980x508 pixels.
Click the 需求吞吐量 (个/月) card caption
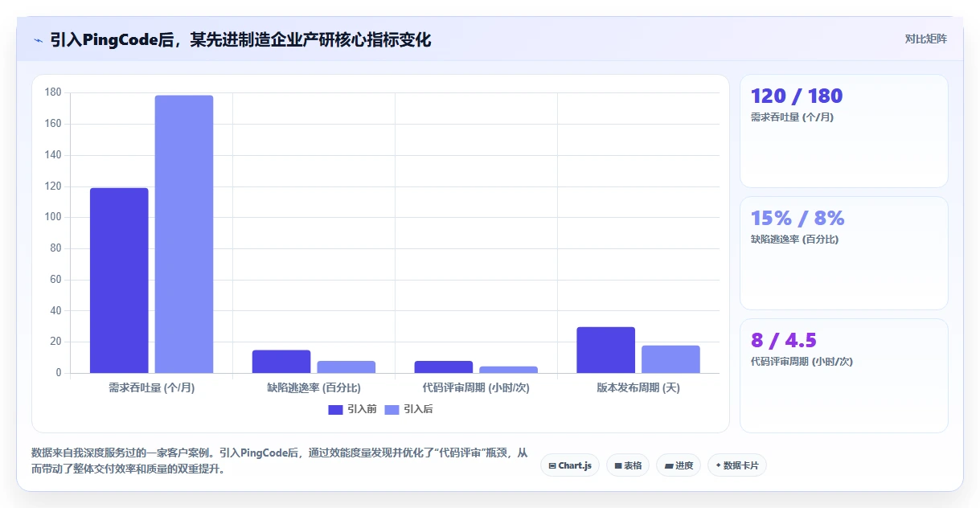pyautogui.click(x=792, y=117)
